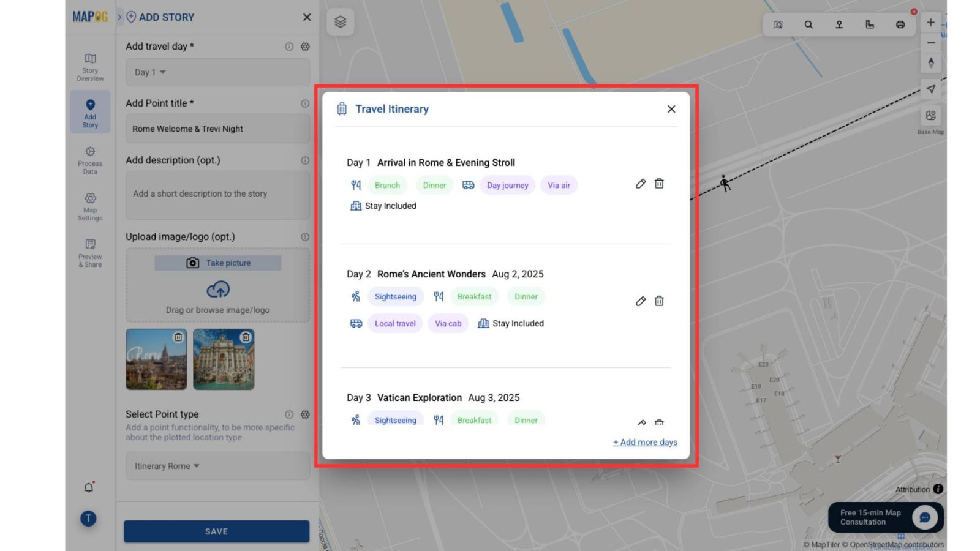This screenshot has height=551, width=980.
Task: Reset map compass orientation
Action: (x=931, y=62)
